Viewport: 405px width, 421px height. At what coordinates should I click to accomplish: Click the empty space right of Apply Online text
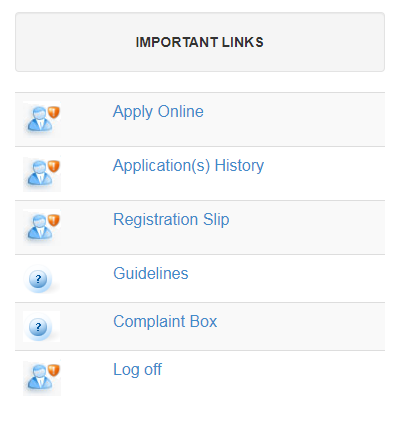click(294, 119)
